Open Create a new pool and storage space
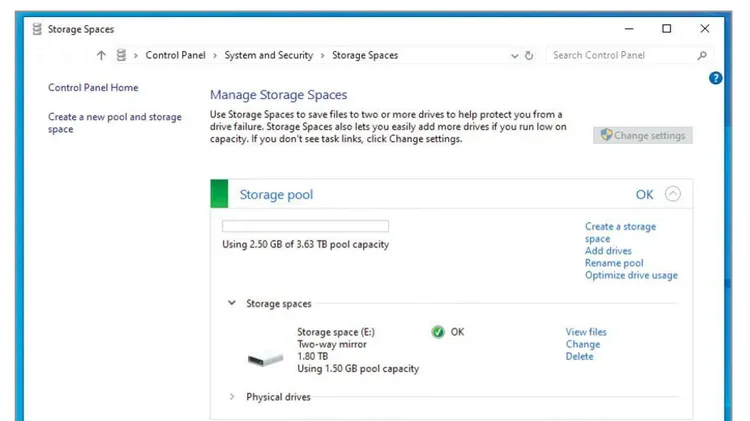Viewport: 750px width, 421px height. click(115, 123)
